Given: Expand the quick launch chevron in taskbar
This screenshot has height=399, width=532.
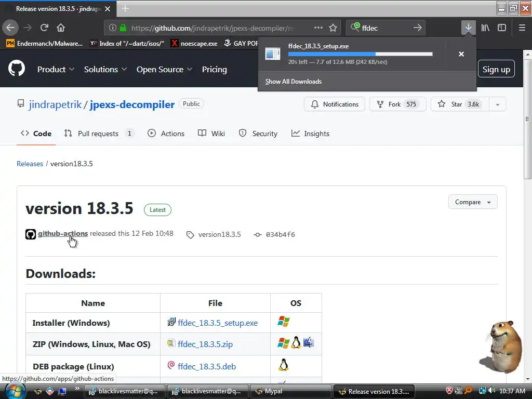Looking at the screenshot, I should [x=77, y=389].
